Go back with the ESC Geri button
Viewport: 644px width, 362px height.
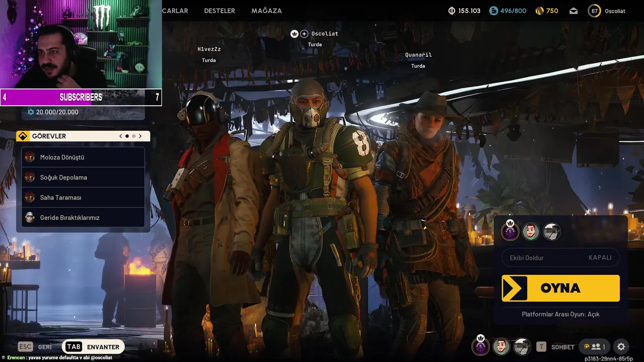[x=35, y=347]
